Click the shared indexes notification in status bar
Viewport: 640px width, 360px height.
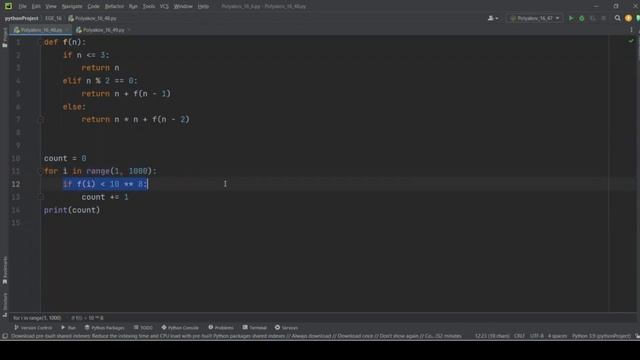click(236, 336)
